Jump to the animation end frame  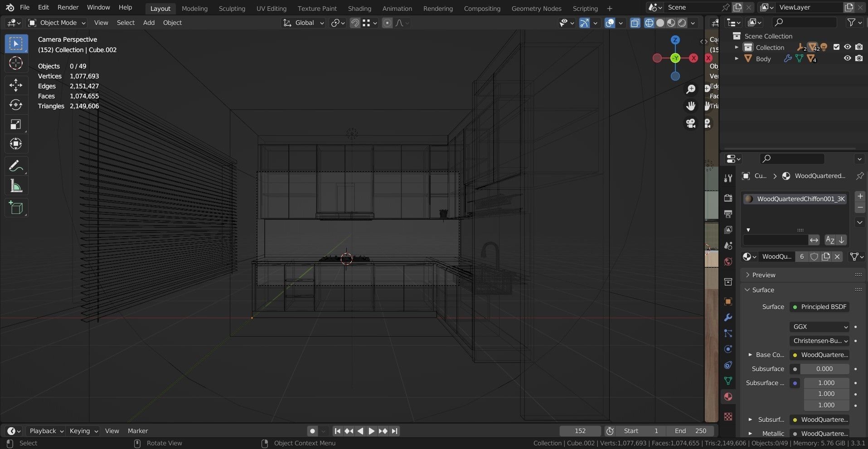[x=394, y=431]
